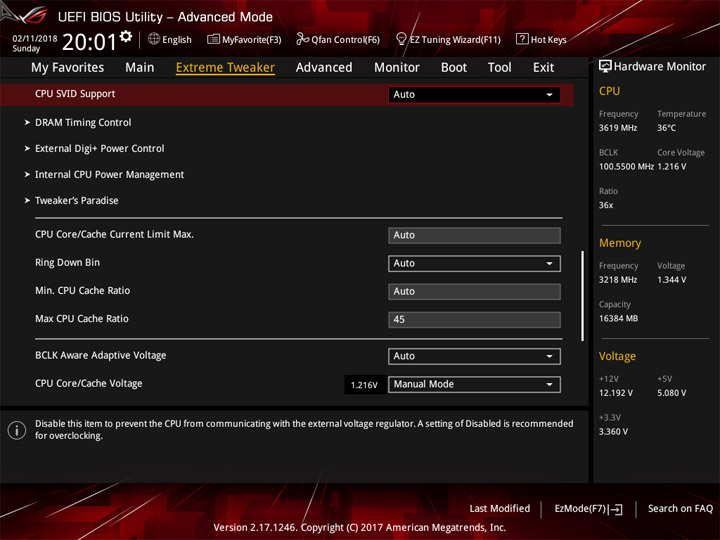Switch to the Tool tab
Screen dimensions: 720x540
(500, 68)
